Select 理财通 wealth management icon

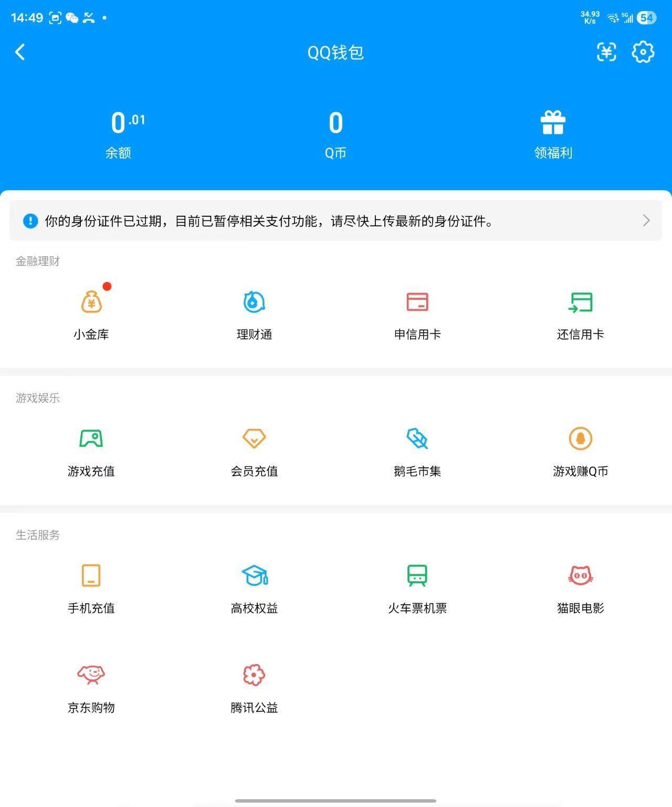coord(254,314)
